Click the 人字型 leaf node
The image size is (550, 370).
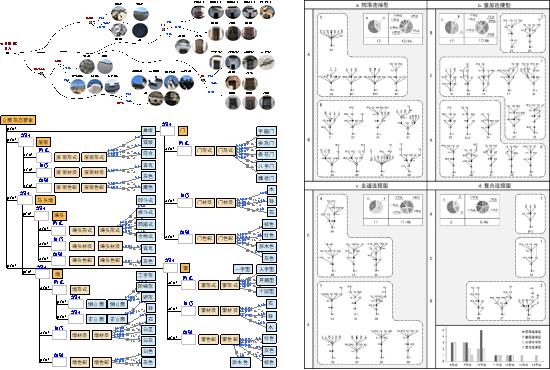click(x=266, y=269)
